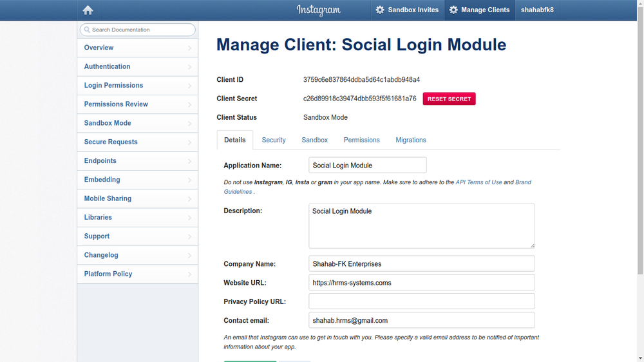
Task: Switch to the Security tab
Action: [x=274, y=140]
